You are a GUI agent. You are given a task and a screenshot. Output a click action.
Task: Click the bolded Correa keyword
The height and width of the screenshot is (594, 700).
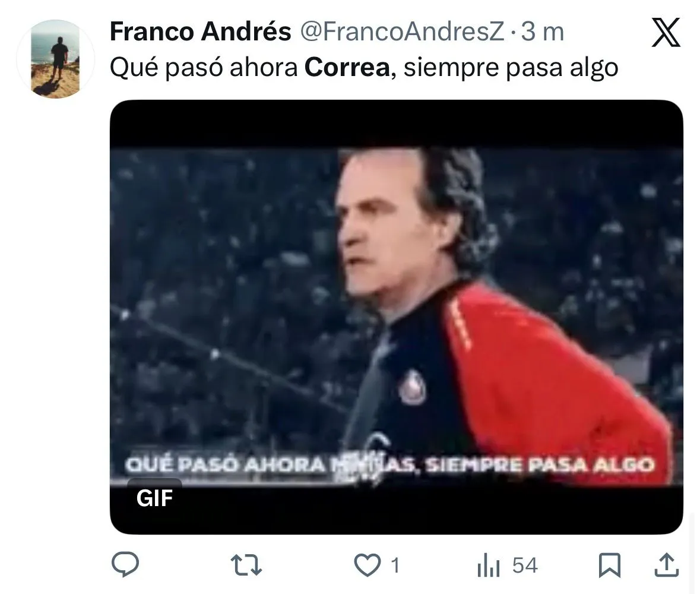tap(347, 68)
